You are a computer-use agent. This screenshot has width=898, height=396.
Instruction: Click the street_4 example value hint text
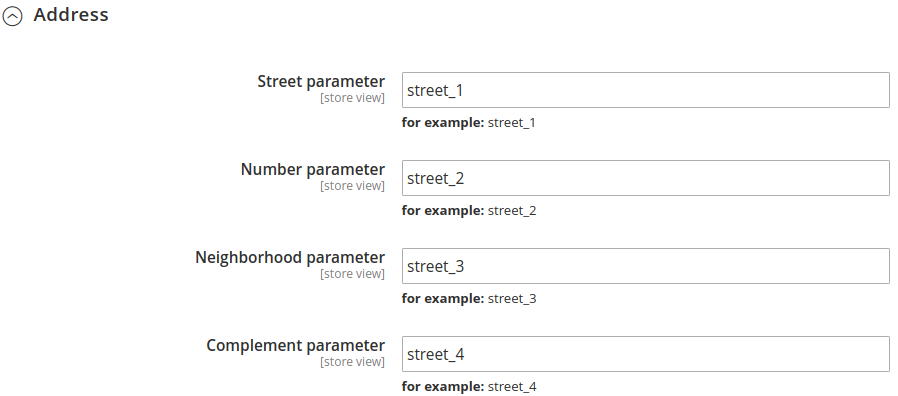click(512, 387)
